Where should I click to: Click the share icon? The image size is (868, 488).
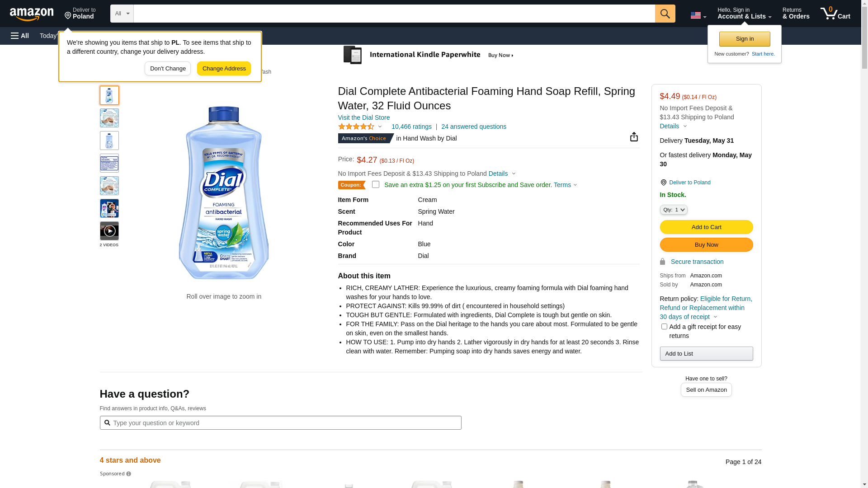(634, 137)
